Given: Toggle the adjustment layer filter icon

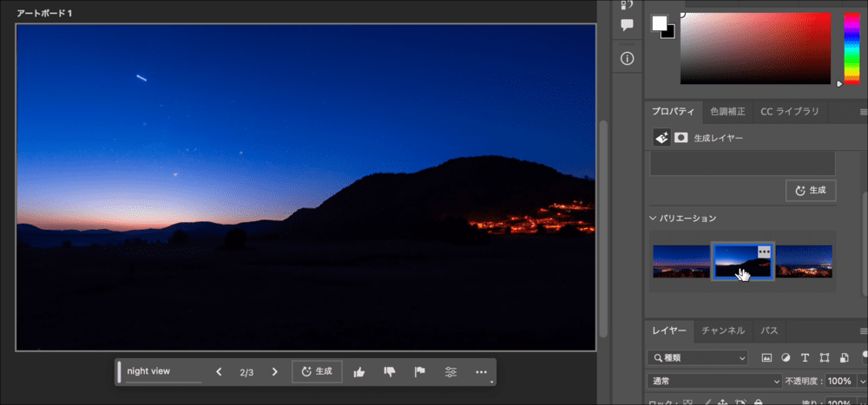Looking at the screenshot, I should 786,357.
